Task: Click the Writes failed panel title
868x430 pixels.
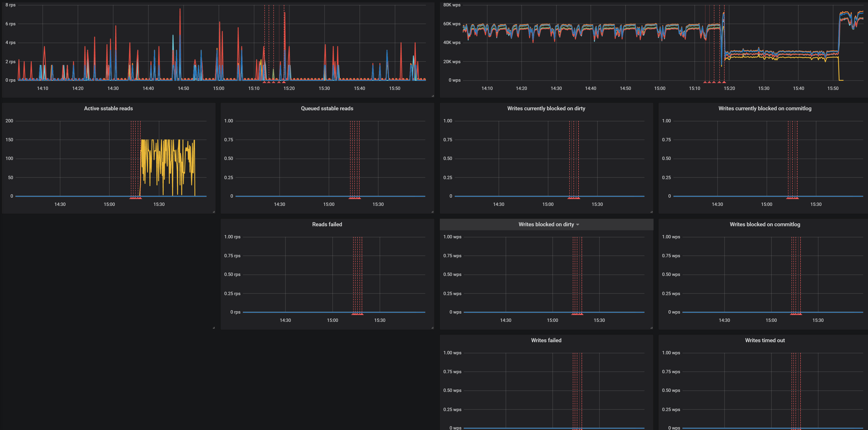Action: coord(546,340)
